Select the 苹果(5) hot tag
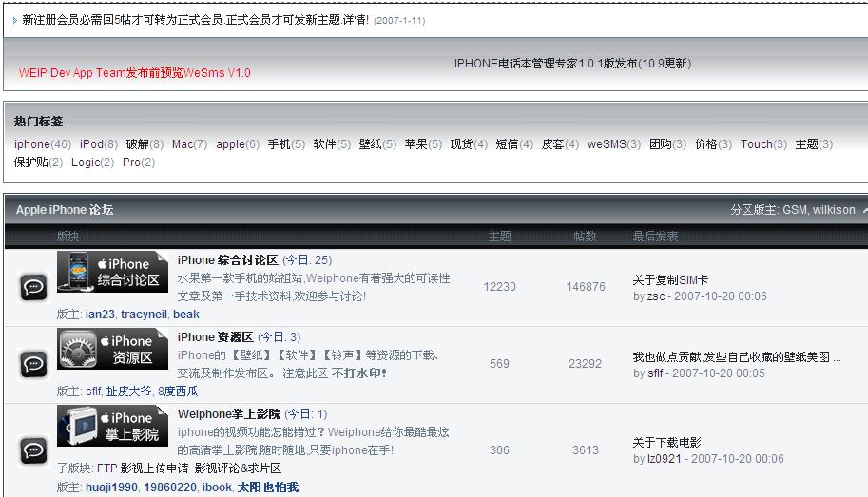 pos(423,143)
